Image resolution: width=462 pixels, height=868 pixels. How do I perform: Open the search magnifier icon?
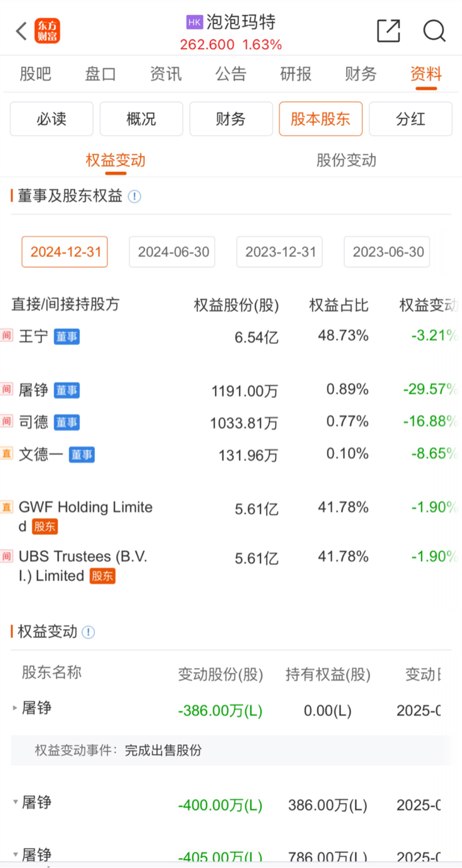434,31
